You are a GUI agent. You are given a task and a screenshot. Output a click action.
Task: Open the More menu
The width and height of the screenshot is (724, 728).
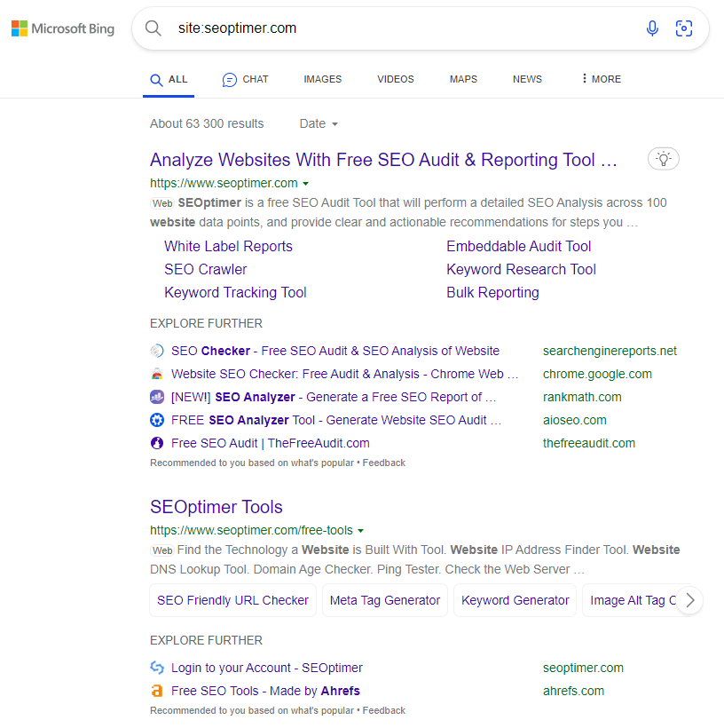click(x=601, y=79)
